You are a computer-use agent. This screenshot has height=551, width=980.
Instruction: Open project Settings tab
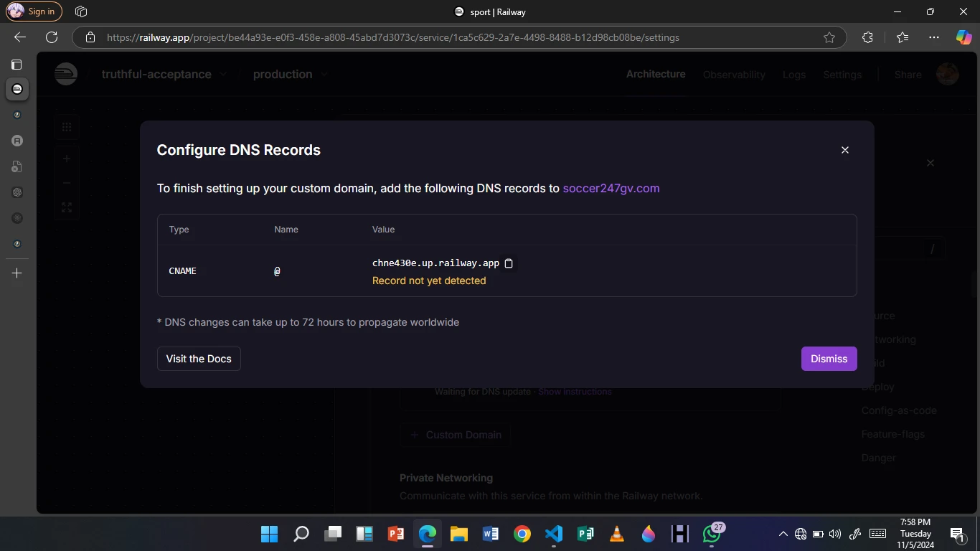pos(842,75)
